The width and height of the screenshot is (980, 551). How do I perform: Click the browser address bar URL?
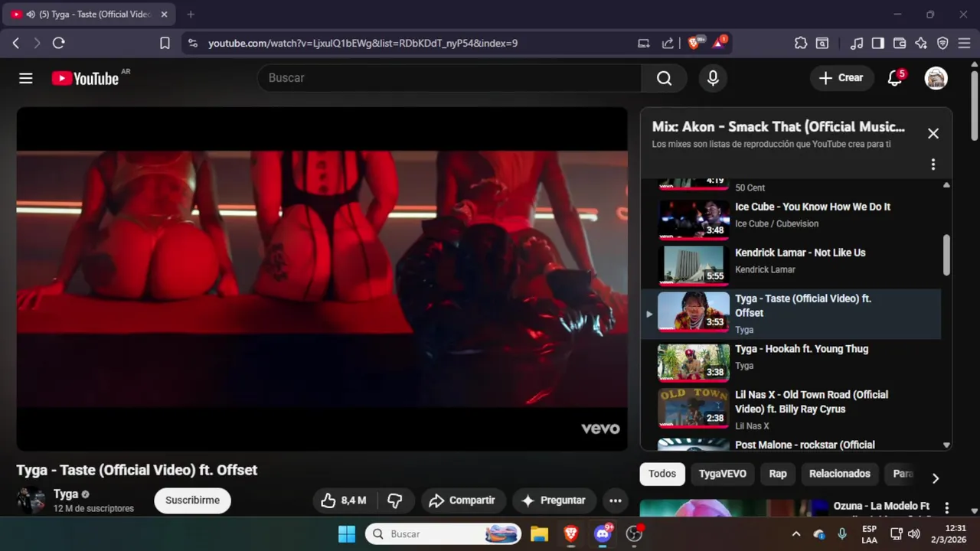click(x=363, y=44)
